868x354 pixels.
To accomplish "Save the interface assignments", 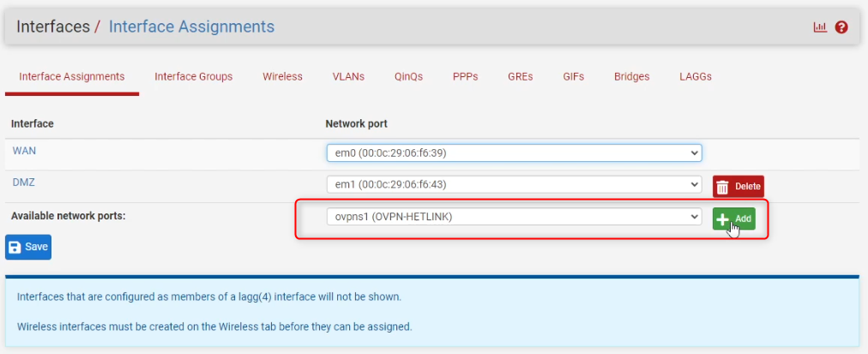I will pos(28,247).
